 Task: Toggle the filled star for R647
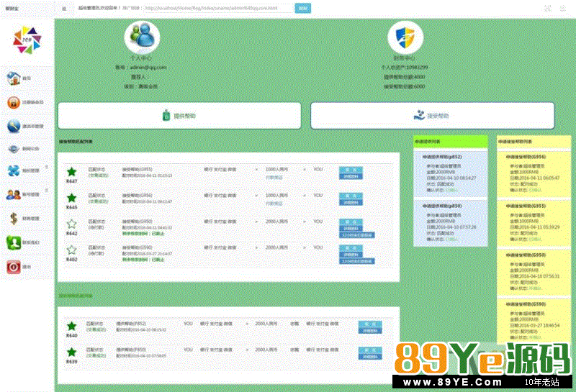[71, 172]
